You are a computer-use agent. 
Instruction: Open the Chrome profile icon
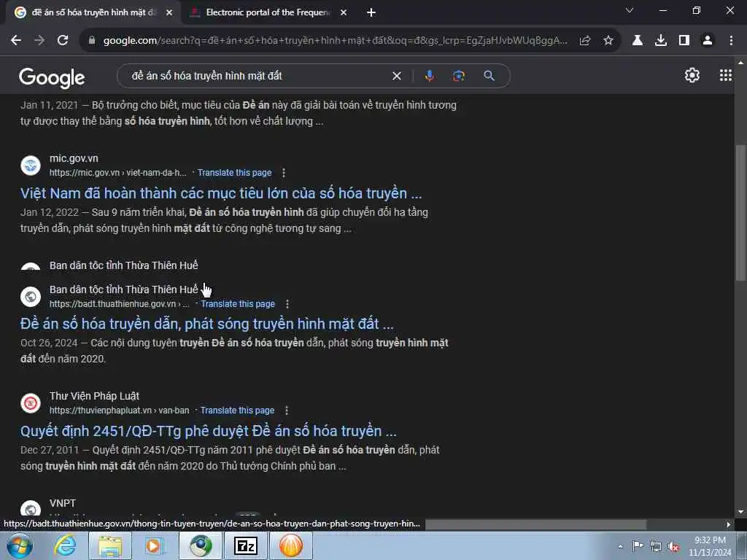pos(708,41)
